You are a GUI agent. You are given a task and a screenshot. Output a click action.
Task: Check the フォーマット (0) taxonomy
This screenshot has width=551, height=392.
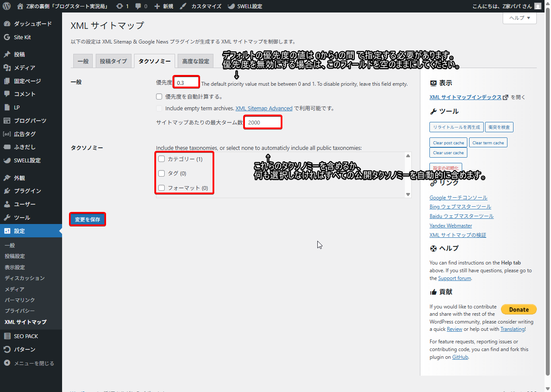162,188
